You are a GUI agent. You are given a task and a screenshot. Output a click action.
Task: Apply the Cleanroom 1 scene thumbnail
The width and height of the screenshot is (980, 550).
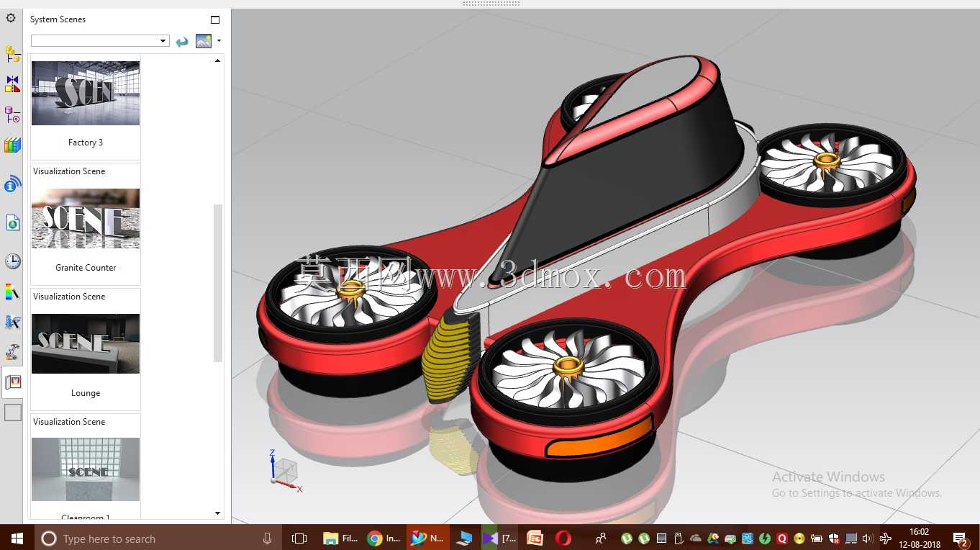click(x=86, y=469)
